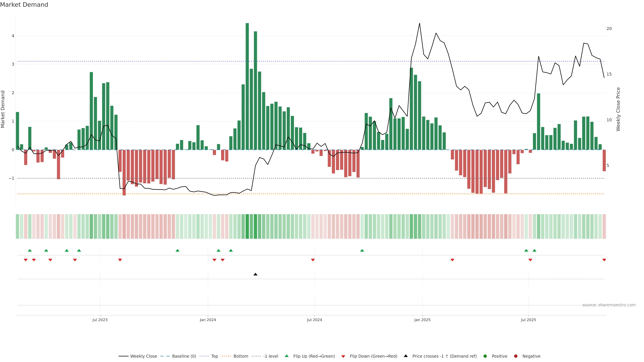Image resolution: width=644 pixels, height=362 pixels.
Task: Click the red Flip Down triangle legend icon
Action: pos(343,356)
